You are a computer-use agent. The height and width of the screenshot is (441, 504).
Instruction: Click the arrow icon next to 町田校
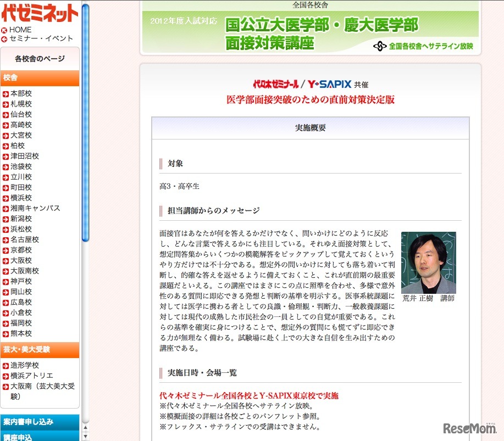point(5,188)
